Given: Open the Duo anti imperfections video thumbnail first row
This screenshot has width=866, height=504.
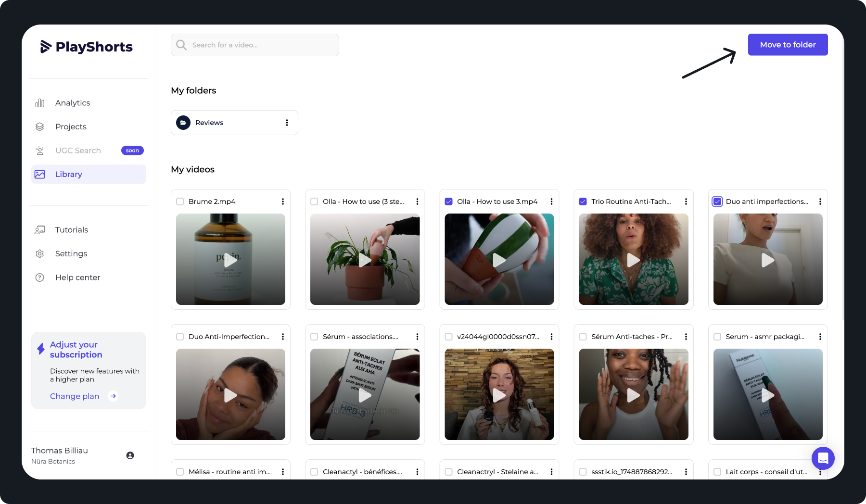Looking at the screenshot, I should pos(768,259).
